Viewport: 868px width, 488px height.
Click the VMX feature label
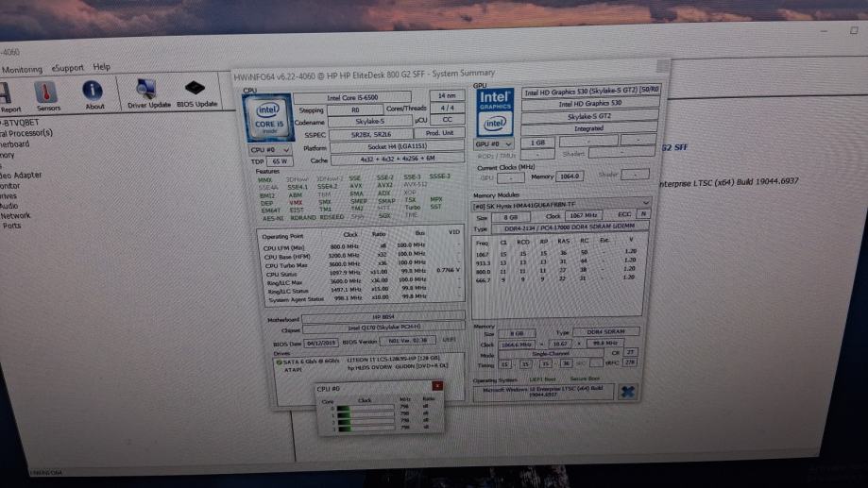[x=295, y=203]
